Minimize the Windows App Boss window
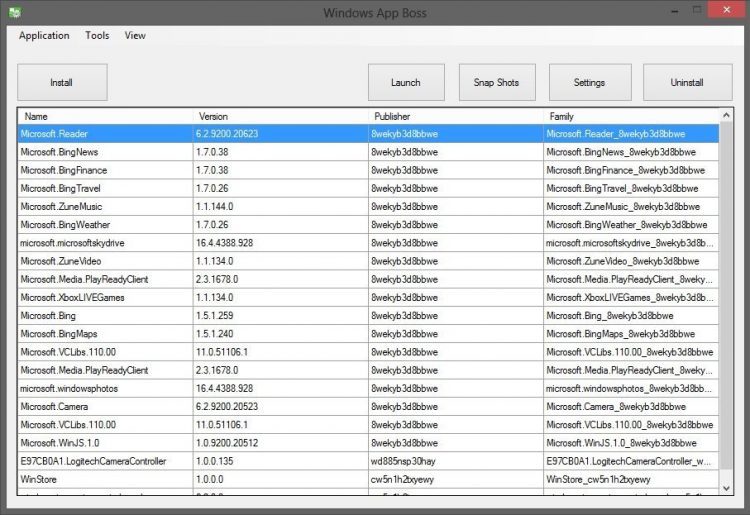Screen dimensions: 750x515 pyautogui.click(x=674, y=11)
